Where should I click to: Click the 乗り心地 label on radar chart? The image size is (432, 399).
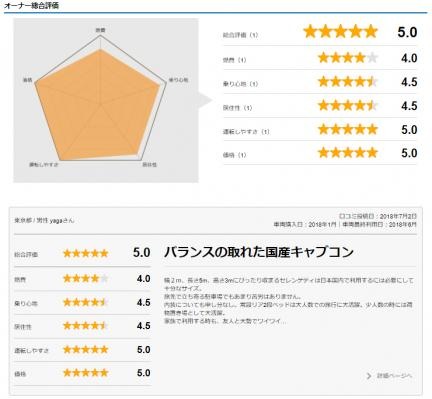(178, 80)
